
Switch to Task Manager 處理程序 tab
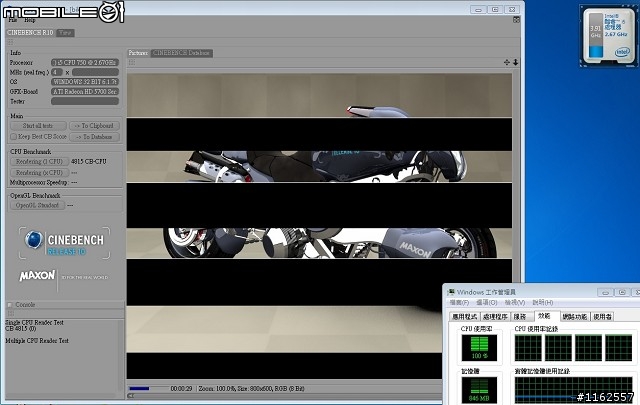(x=496, y=317)
